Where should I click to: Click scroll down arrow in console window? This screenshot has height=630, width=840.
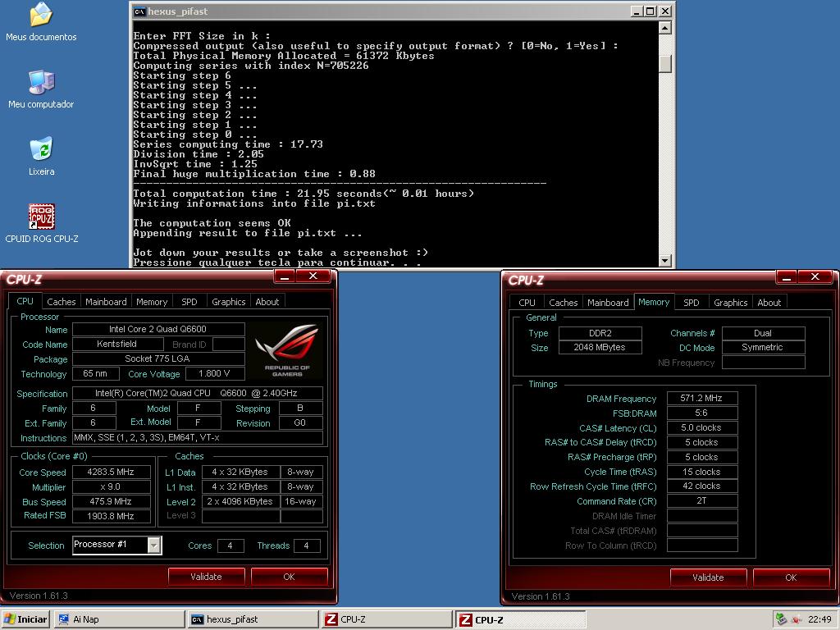click(664, 260)
